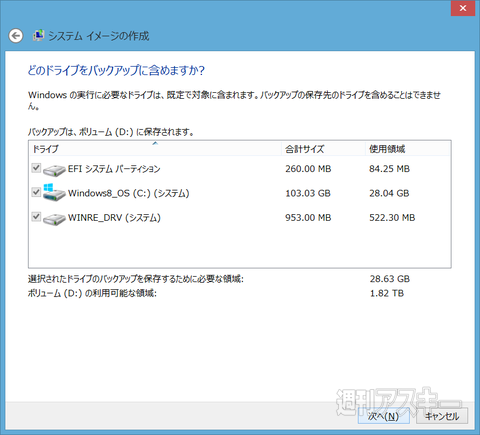Sort by the ドライブ column header
The image size is (480, 435).
coord(155,149)
